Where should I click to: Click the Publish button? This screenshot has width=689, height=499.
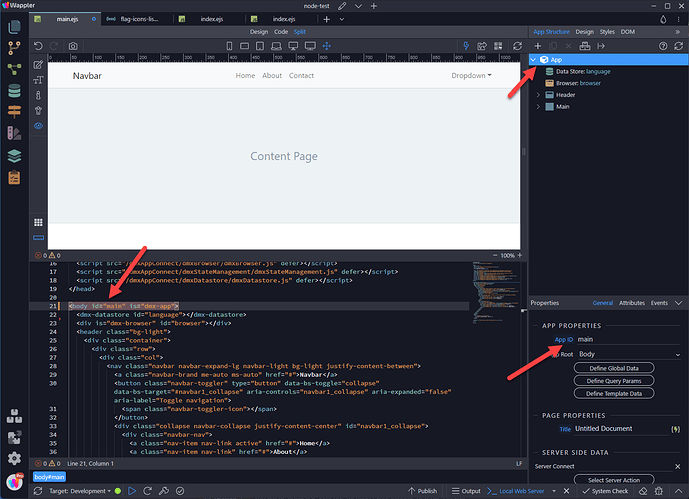[422, 491]
